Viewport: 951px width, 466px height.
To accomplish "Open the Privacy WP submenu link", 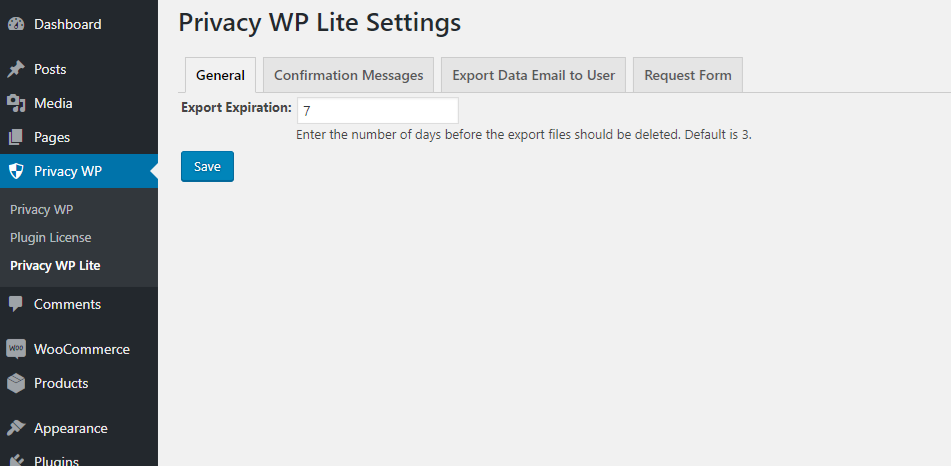I will pos(42,209).
